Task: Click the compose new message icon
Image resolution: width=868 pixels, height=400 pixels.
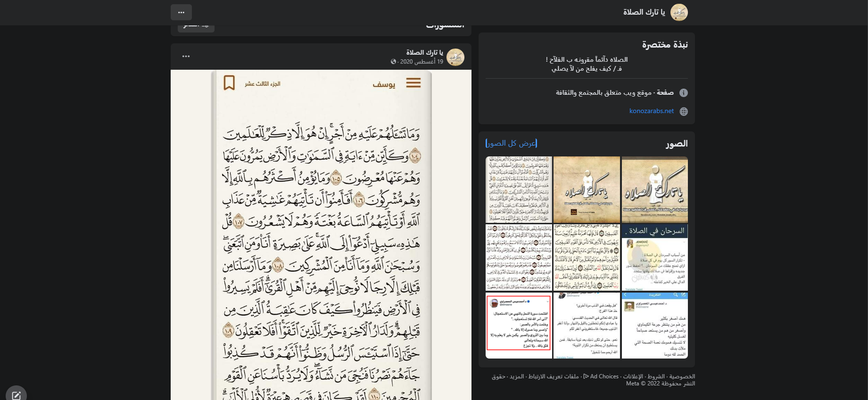Action: [16, 395]
